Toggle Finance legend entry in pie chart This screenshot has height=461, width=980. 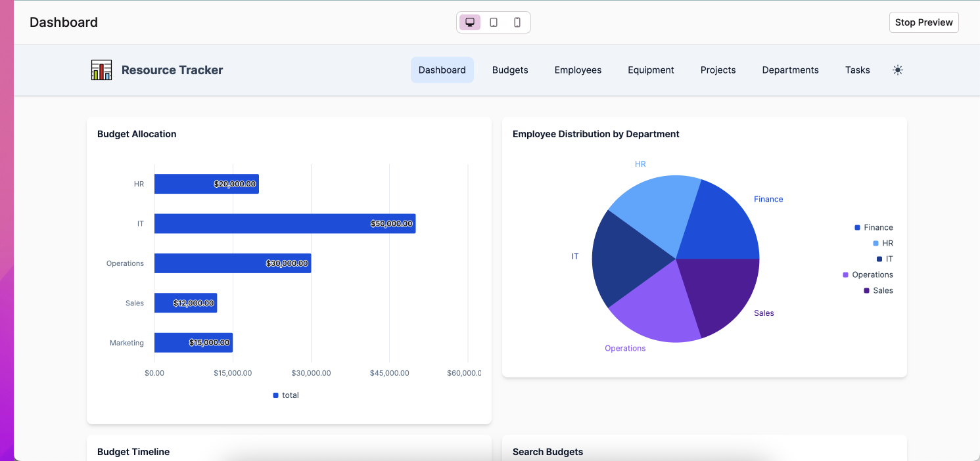coord(874,227)
